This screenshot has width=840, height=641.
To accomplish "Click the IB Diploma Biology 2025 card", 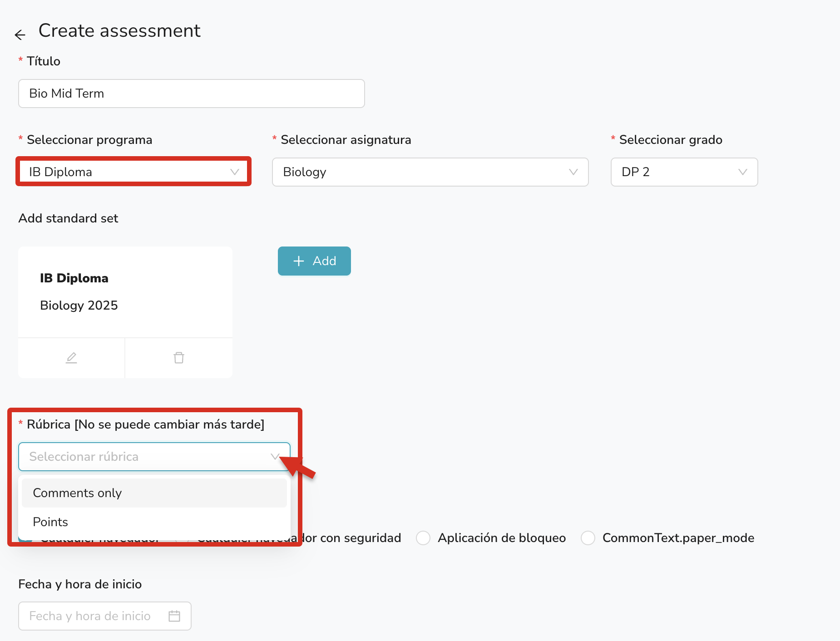I will (x=125, y=292).
